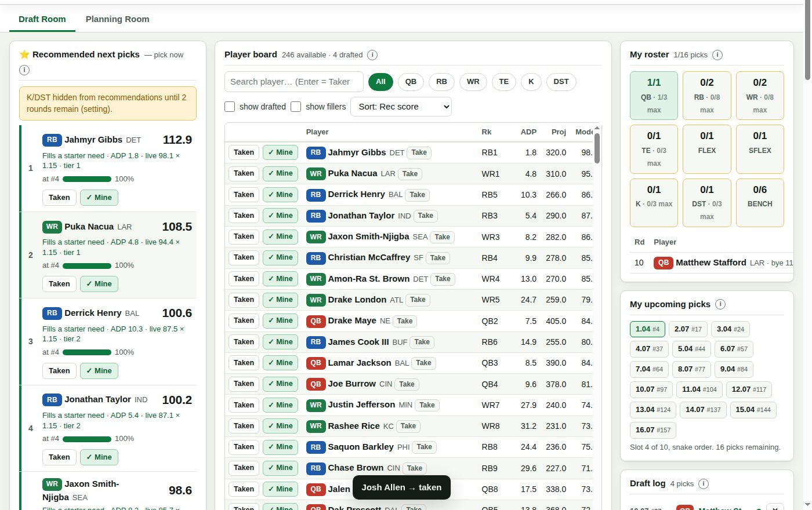The height and width of the screenshot is (510, 812).
Task: Click the Rk column header
Action: (x=486, y=132)
